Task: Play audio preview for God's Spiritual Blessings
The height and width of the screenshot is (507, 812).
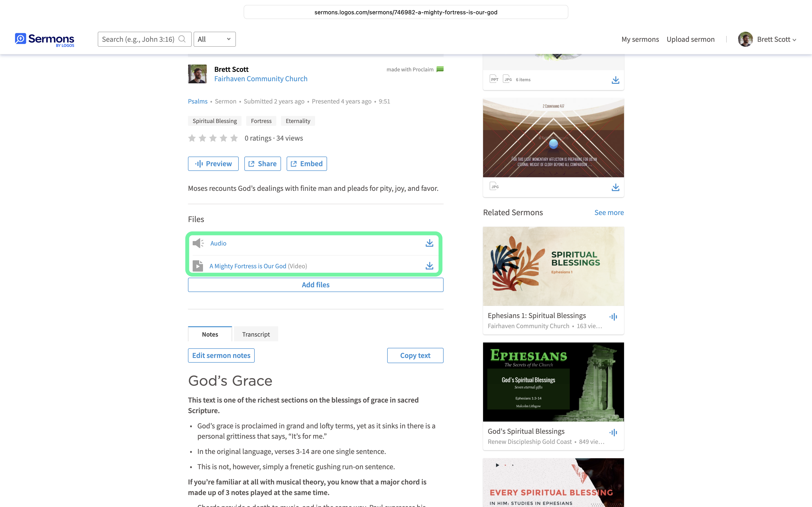Action: pyautogui.click(x=613, y=432)
